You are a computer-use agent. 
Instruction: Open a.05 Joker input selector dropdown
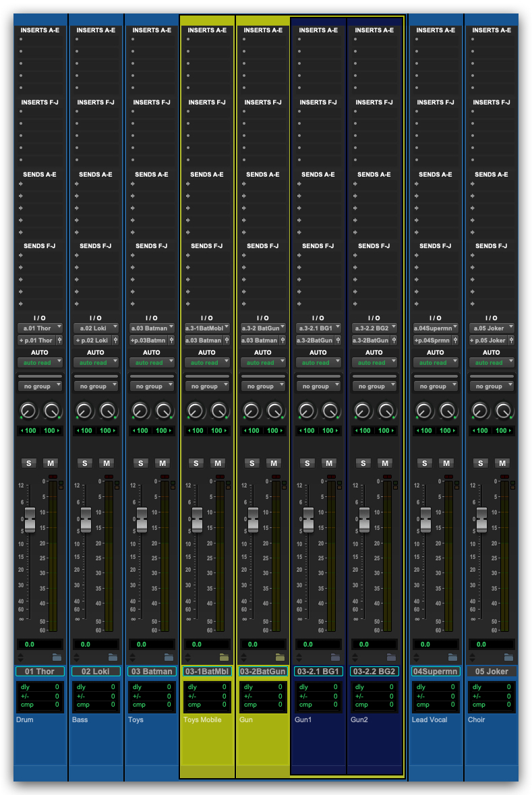[x=492, y=328]
